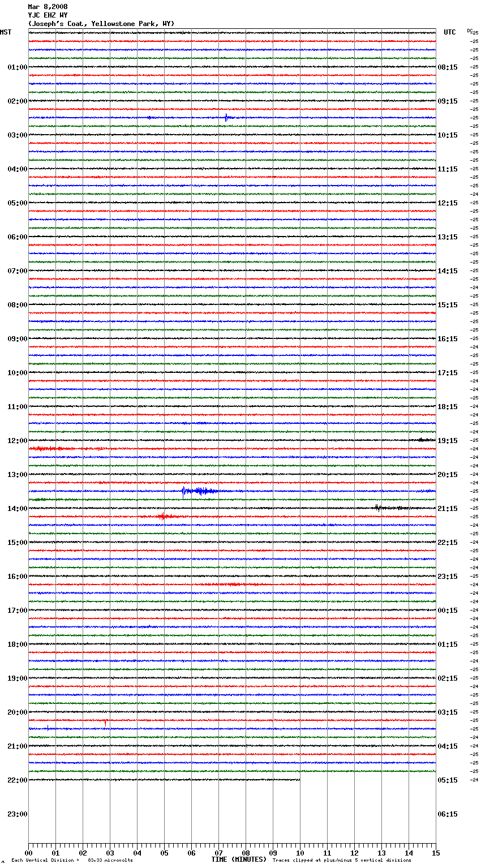The height and width of the screenshot is (868, 481).
Task: Click the MST time label "22:00"
Action: pos(17,780)
